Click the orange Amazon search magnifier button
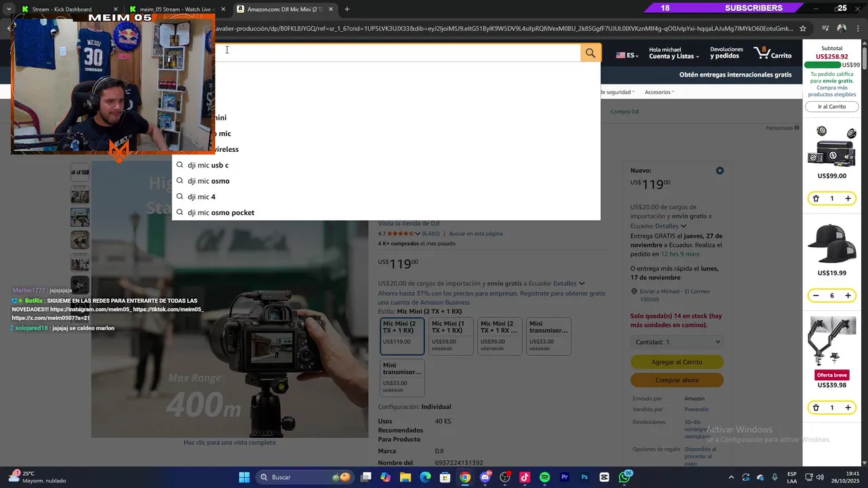 [x=591, y=53]
